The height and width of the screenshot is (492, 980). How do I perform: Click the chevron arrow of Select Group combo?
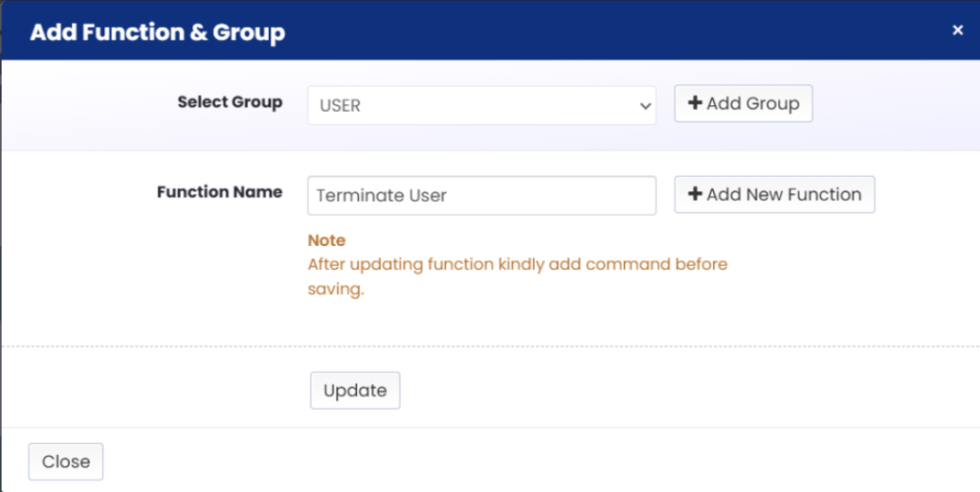pyautogui.click(x=645, y=105)
